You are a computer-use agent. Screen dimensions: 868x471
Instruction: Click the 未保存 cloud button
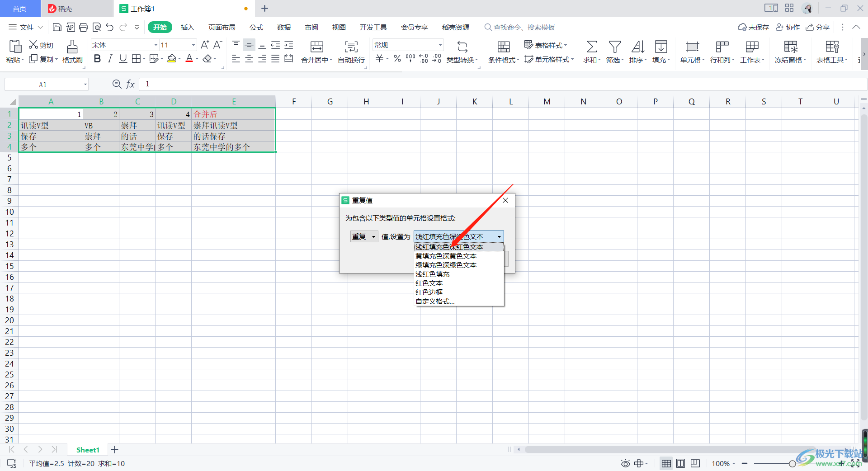pos(753,27)
